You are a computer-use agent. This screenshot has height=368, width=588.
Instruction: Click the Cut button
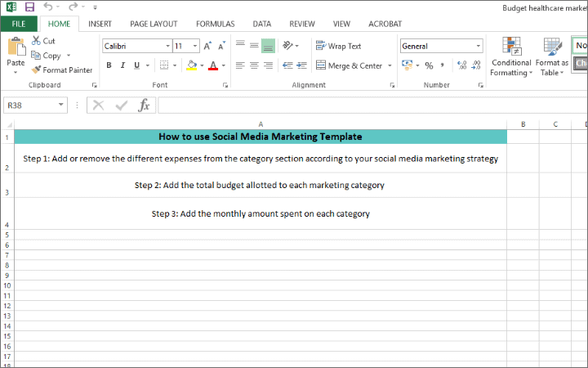coord(43,41)
